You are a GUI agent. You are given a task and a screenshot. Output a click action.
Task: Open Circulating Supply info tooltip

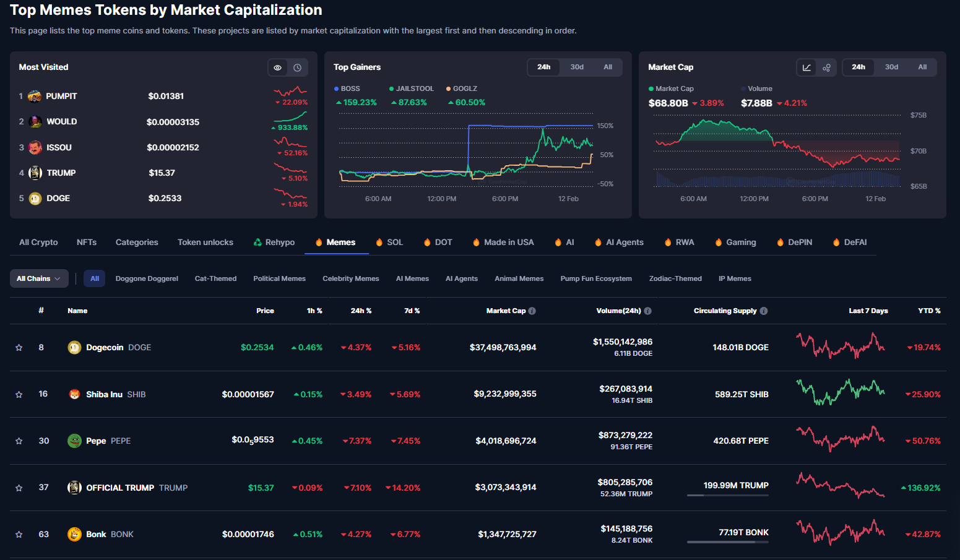[x=764, y=311]
